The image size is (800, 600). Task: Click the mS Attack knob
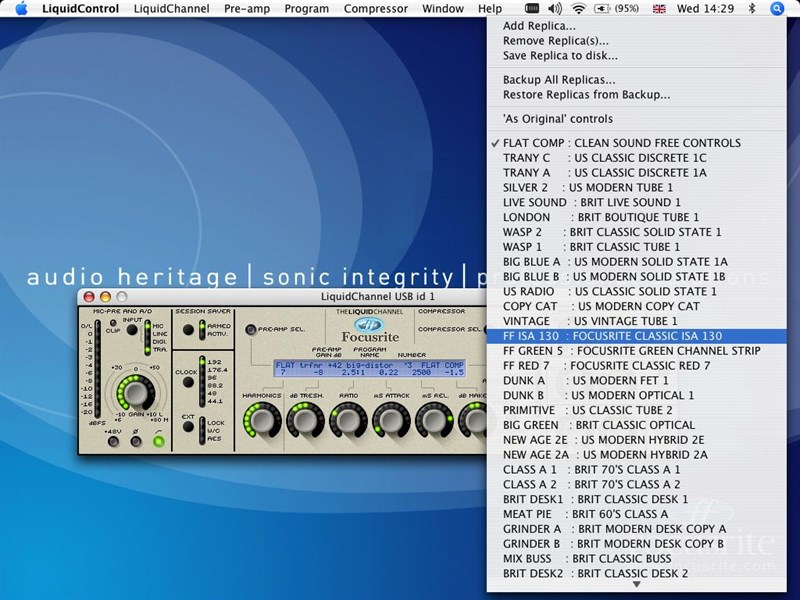(x=391, y=420)
